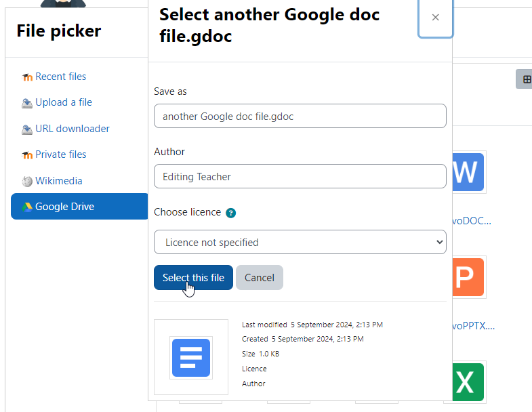Expand the Licence not specified dropdown
Screen dimensions: 532x412
coord(300,242)
